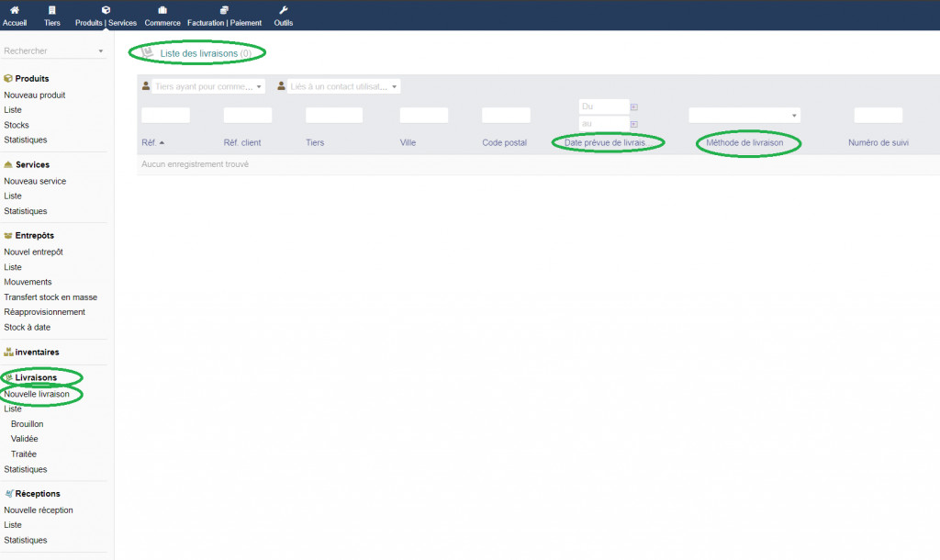
Task: Sort by Réf. client column header
Action: point(242,142)
